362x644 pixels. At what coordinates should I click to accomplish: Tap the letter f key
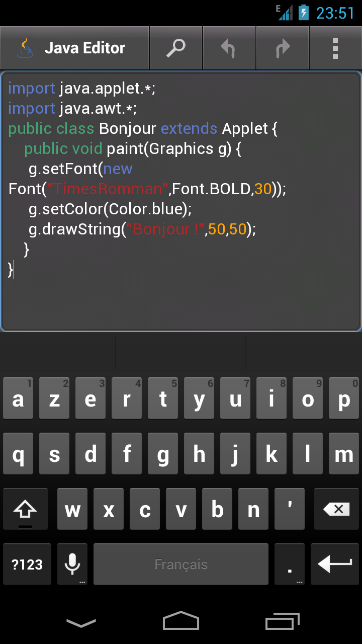tap(127, 454)
